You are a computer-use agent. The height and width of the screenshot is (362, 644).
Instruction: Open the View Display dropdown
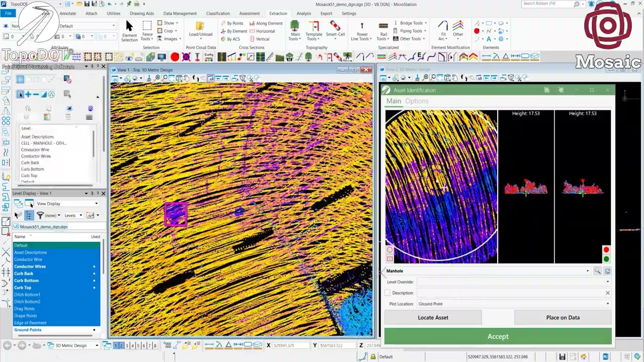(66, 204)
